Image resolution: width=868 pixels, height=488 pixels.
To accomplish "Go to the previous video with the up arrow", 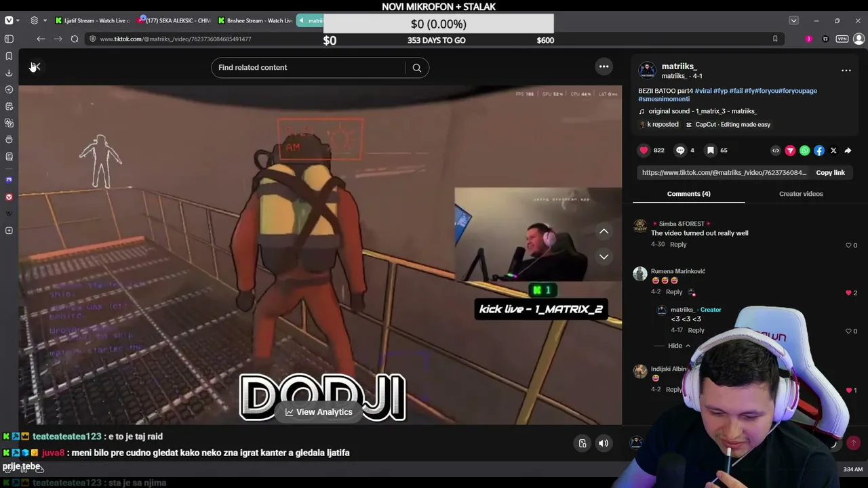I will pyautogui.click(x=604, y=232).
